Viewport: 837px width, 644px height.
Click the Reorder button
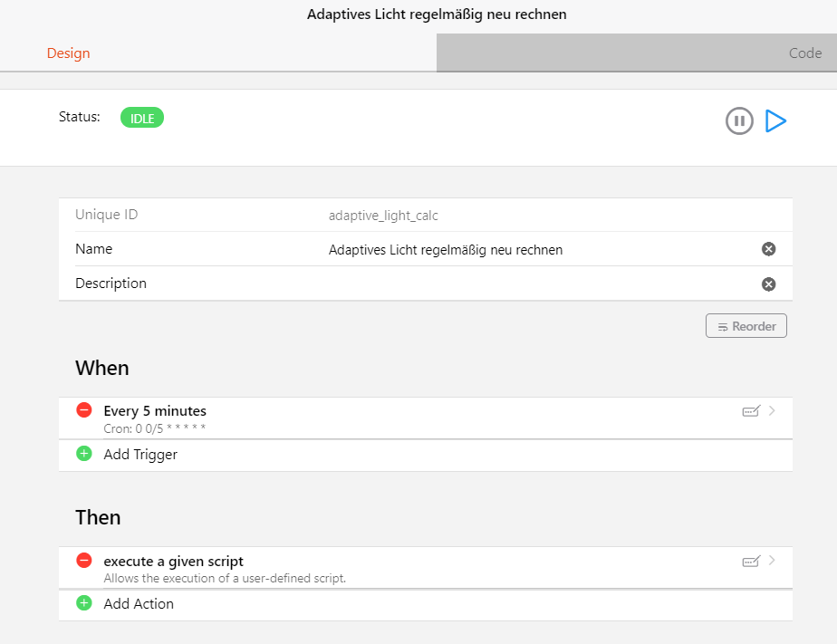coord(746,326)
